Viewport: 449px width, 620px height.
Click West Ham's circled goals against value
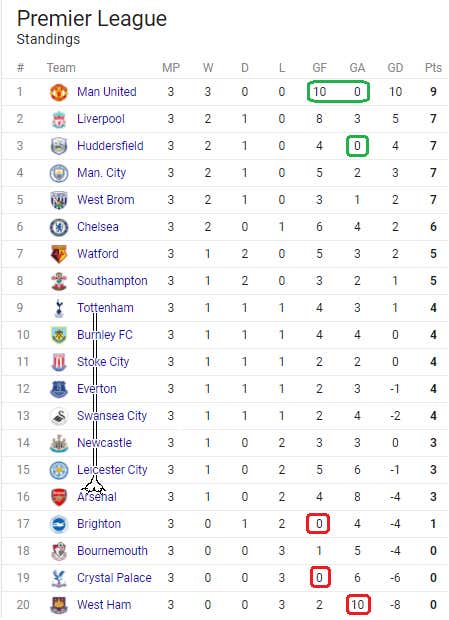(x=358, y=605)
